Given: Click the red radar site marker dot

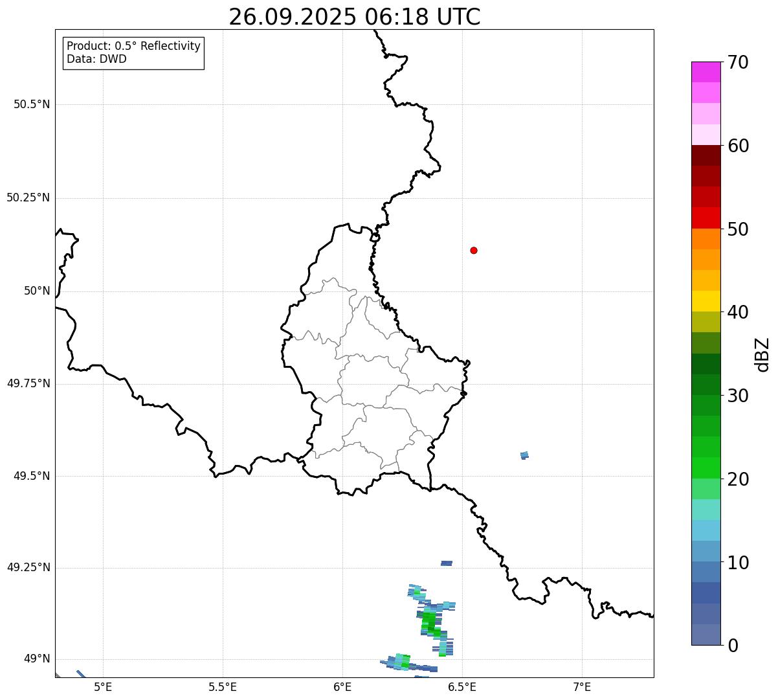Looking at the screenshot, I should (474, 250).
